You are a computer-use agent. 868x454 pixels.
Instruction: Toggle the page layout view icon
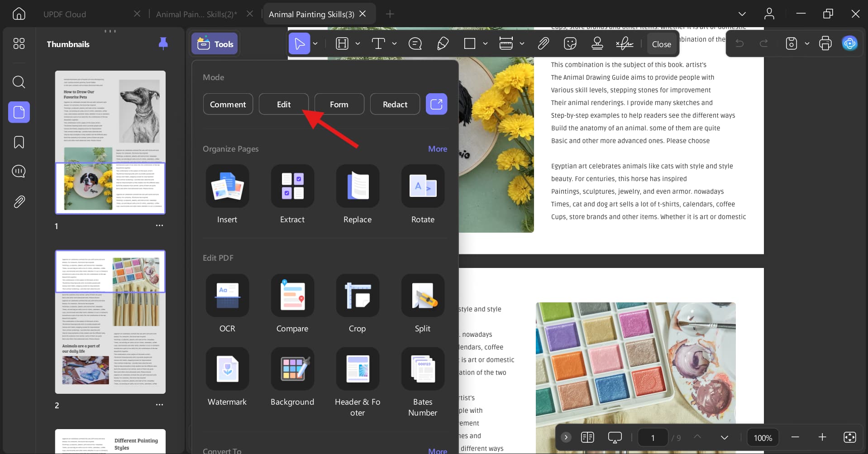coord(587,437)
